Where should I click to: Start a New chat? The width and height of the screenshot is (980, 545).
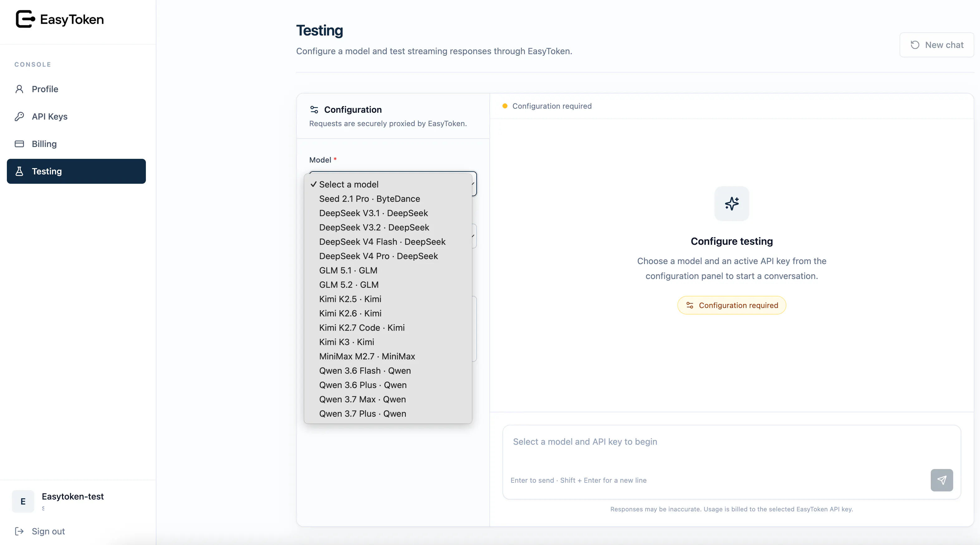coord(936,45)
